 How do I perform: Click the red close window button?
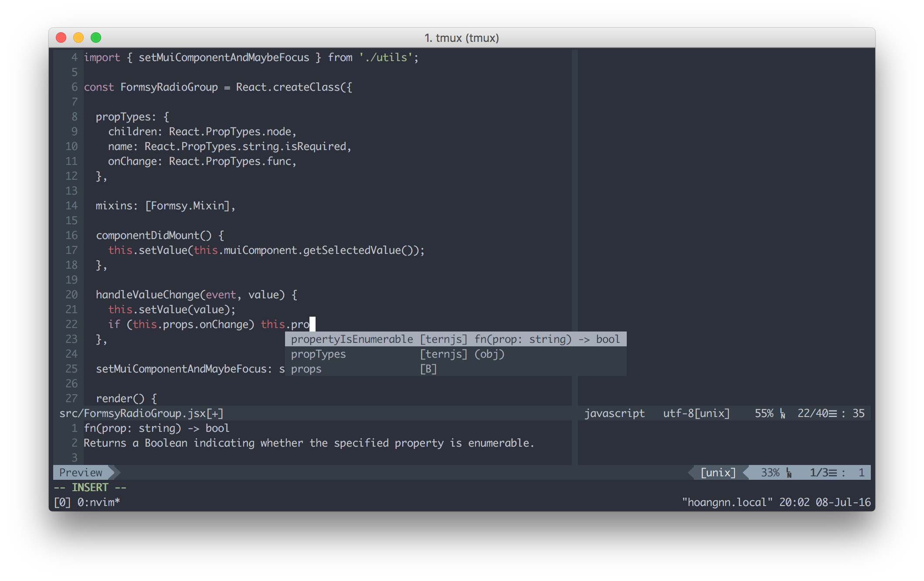(61, 38)
